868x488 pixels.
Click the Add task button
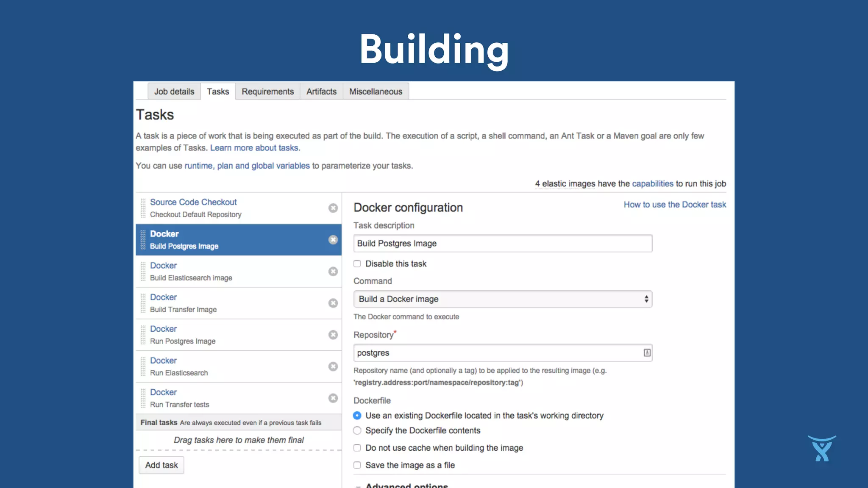pyautogui.click(x=161, y=465)
